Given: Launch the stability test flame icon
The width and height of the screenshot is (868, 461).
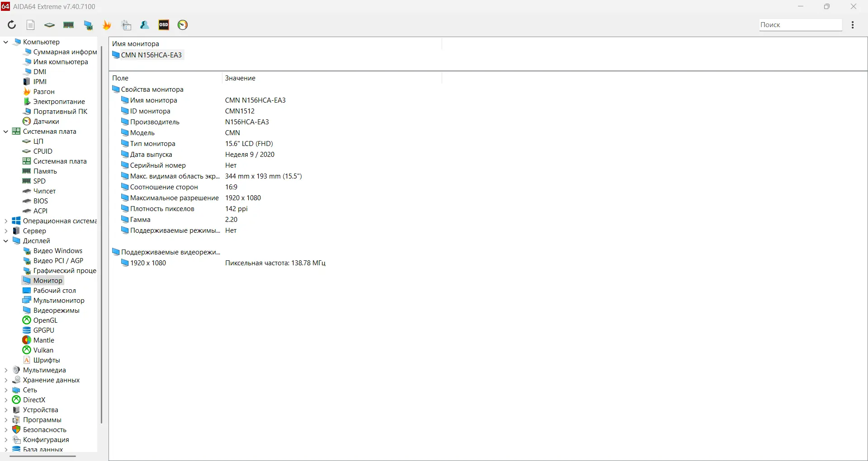Looking at the screenshot, I should (107, 25).
